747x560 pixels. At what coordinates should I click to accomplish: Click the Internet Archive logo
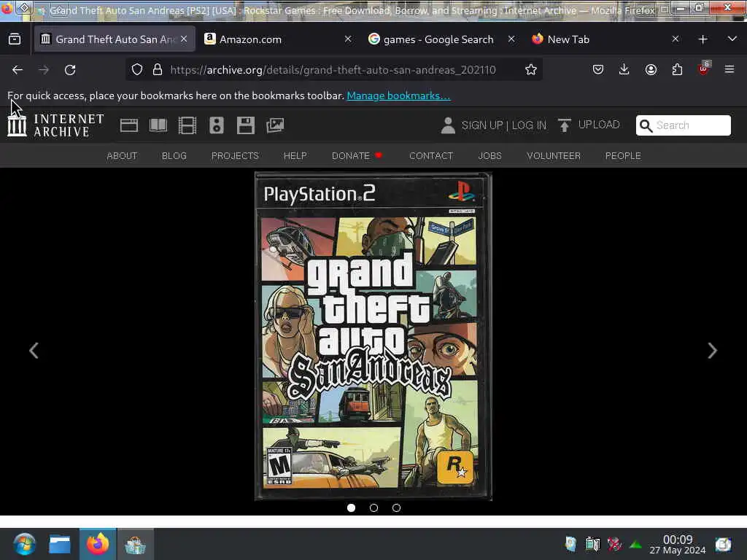[x=55, y=125]
